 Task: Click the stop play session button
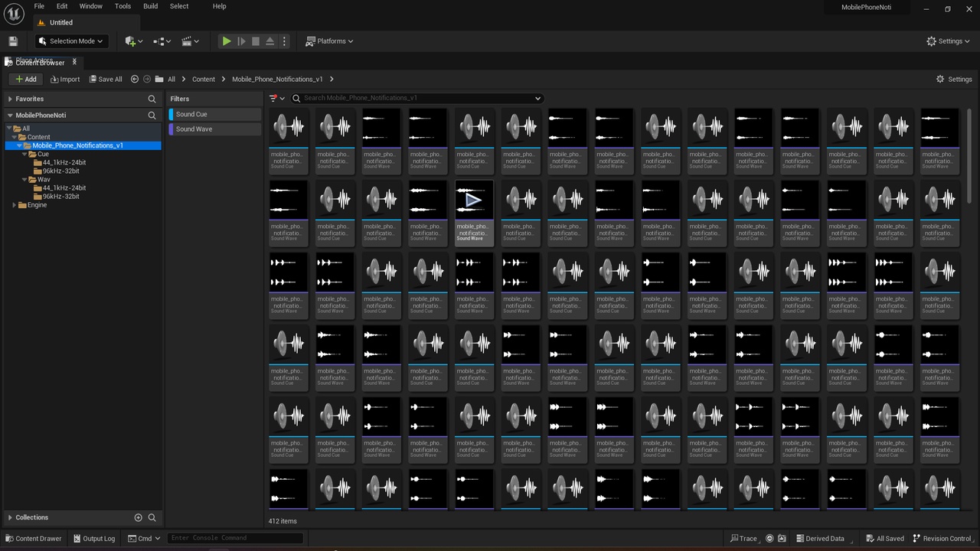click(x=256, y=41)
